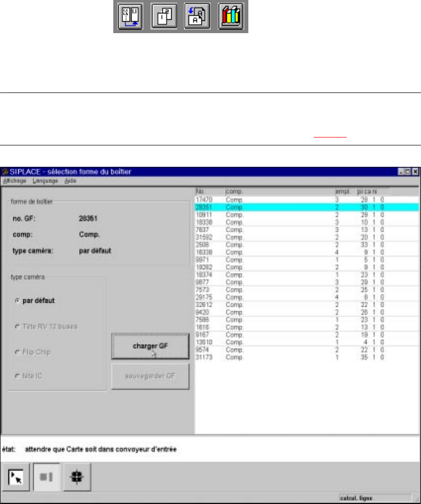The width and height of the screenshot is (421, 504).
Task: Open the Affichage menu
Action: point(14,181)
